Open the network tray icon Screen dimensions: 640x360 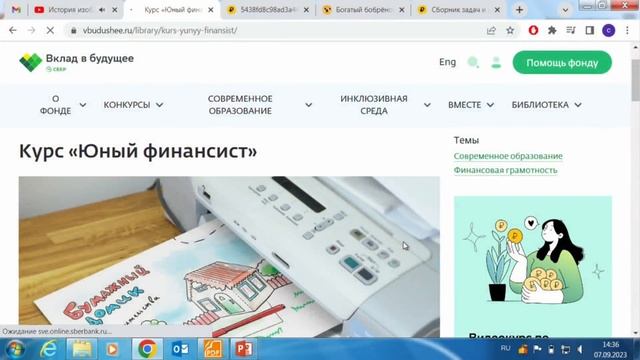coord(565,349)
